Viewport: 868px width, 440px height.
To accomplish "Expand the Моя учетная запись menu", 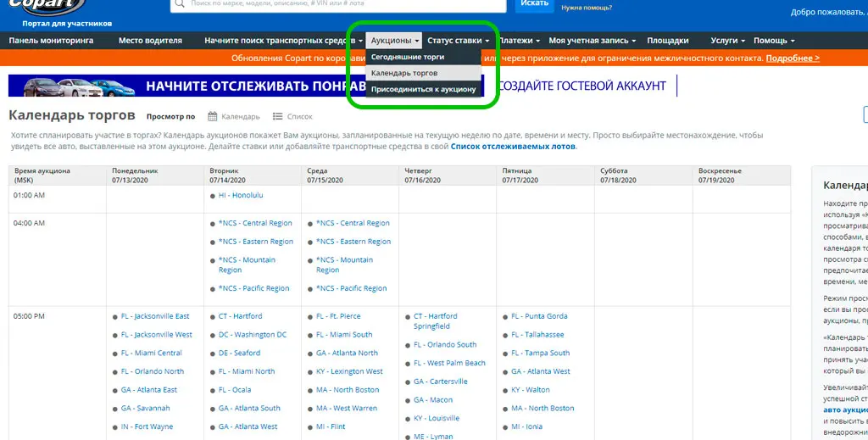I will 592,41.
